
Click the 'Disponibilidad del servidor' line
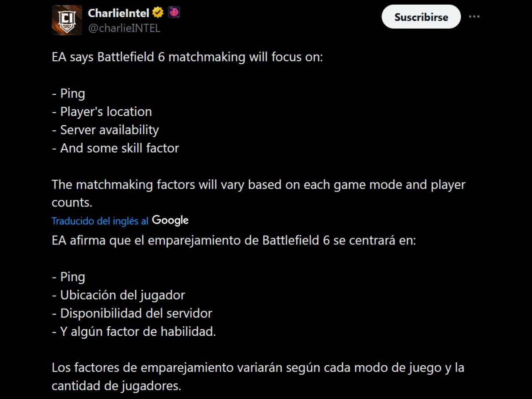click(132, 313)
